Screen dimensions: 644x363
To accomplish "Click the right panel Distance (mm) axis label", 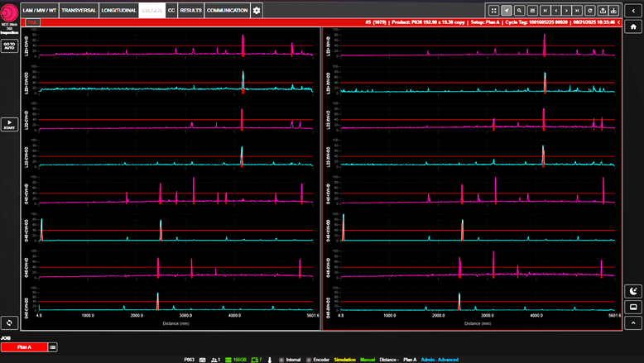I will (478, 323).
